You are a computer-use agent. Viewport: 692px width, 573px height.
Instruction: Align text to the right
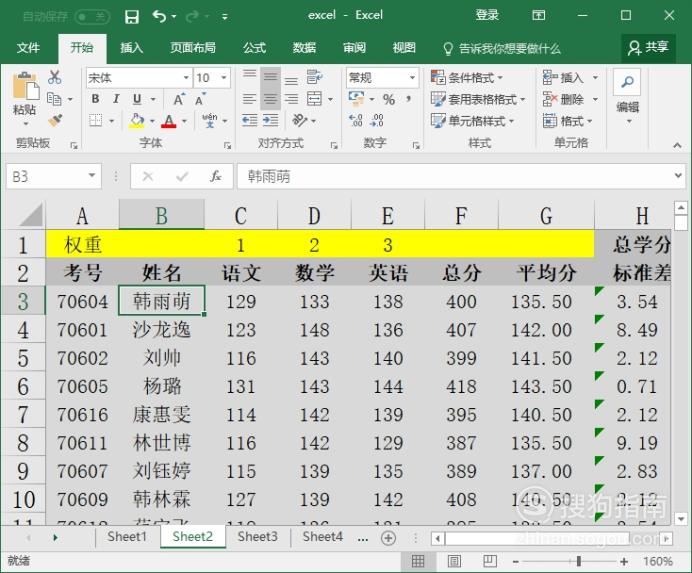(291, 99)
